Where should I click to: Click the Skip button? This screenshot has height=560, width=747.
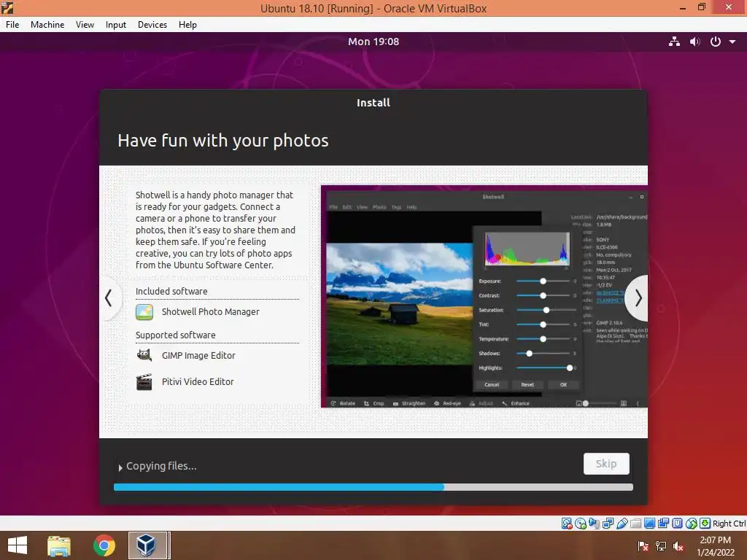(x=606, y=463)
